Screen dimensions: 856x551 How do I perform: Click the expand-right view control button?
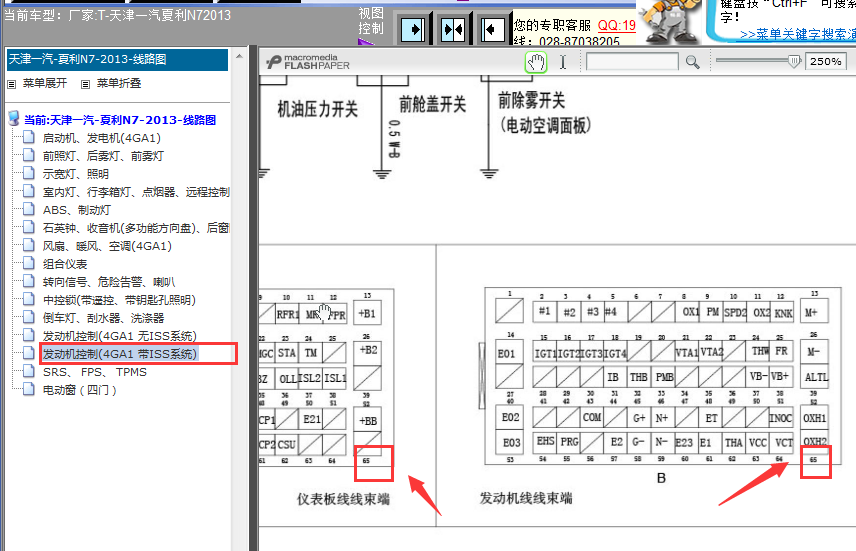click(x=413, y=29)
